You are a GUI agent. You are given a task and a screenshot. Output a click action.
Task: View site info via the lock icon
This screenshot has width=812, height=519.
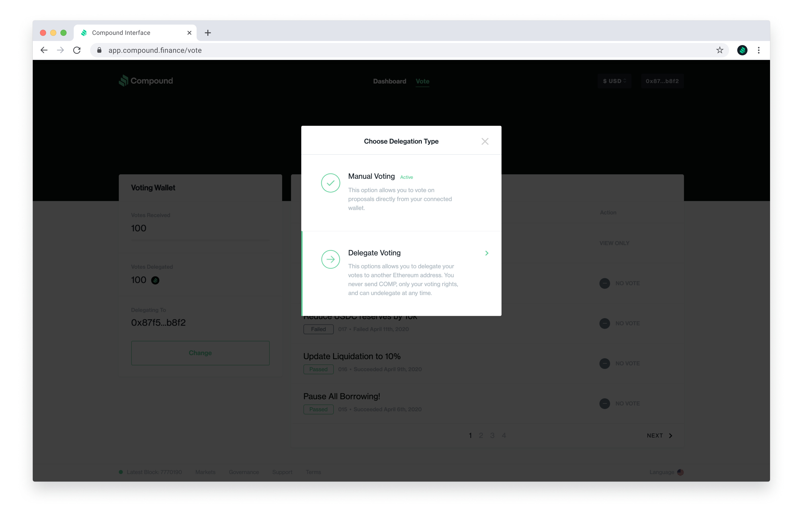(99, 50)
